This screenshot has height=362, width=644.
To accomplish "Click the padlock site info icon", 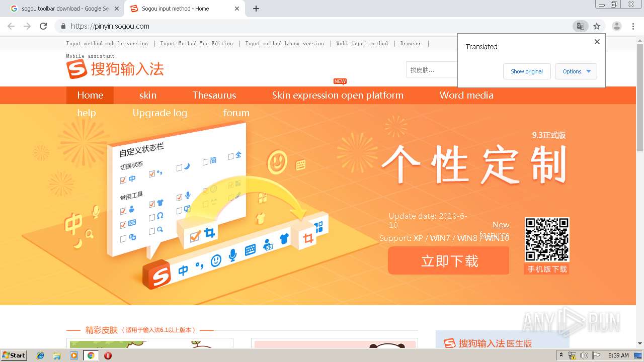I will (63, 26).
